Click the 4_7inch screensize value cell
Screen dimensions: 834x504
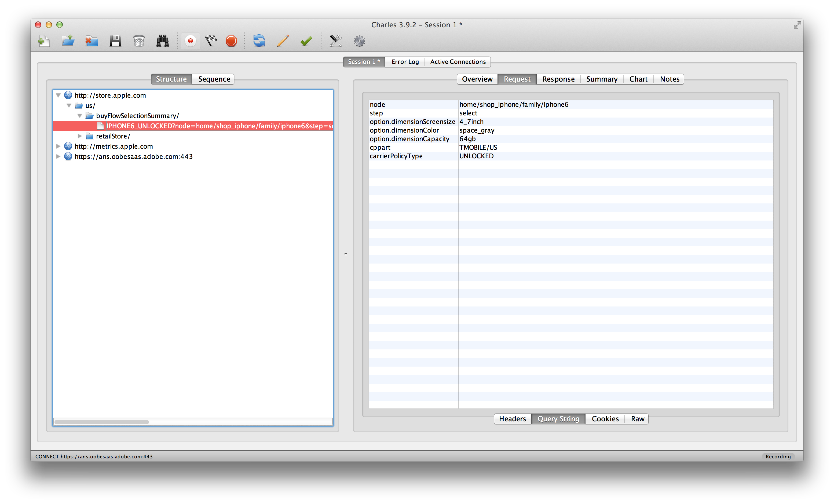click(616, 122)
